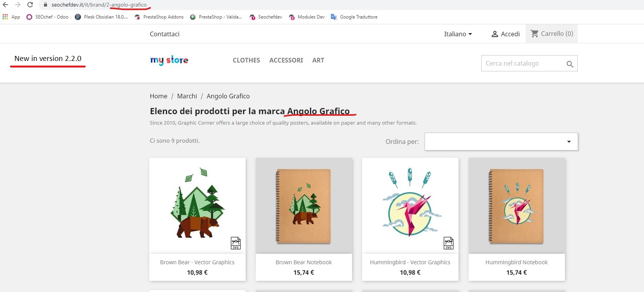Open the Apps grid bookmark icon
The image size is (644, 292).
click(x=5, y=17)
